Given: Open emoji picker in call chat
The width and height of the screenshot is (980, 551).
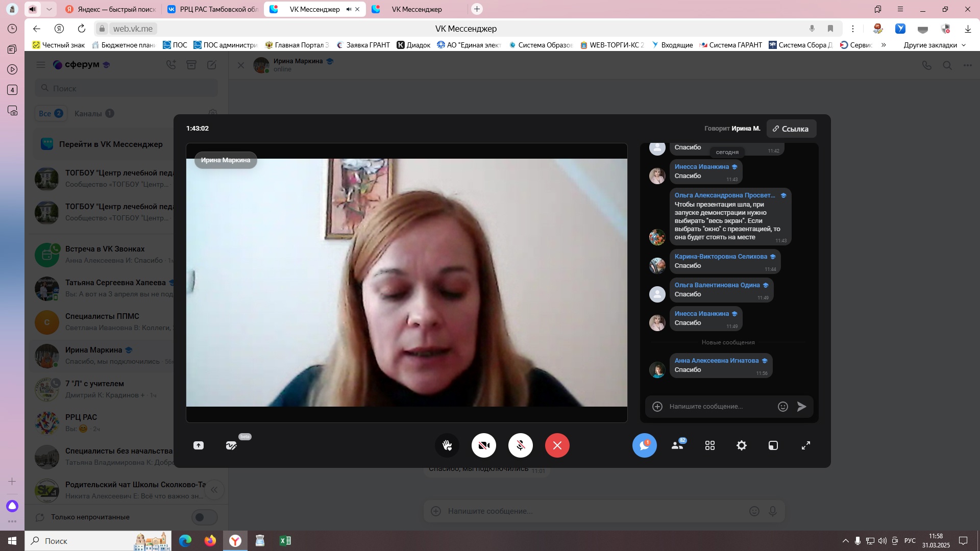Looking at the screenshot, I should [x=783, y=407].
